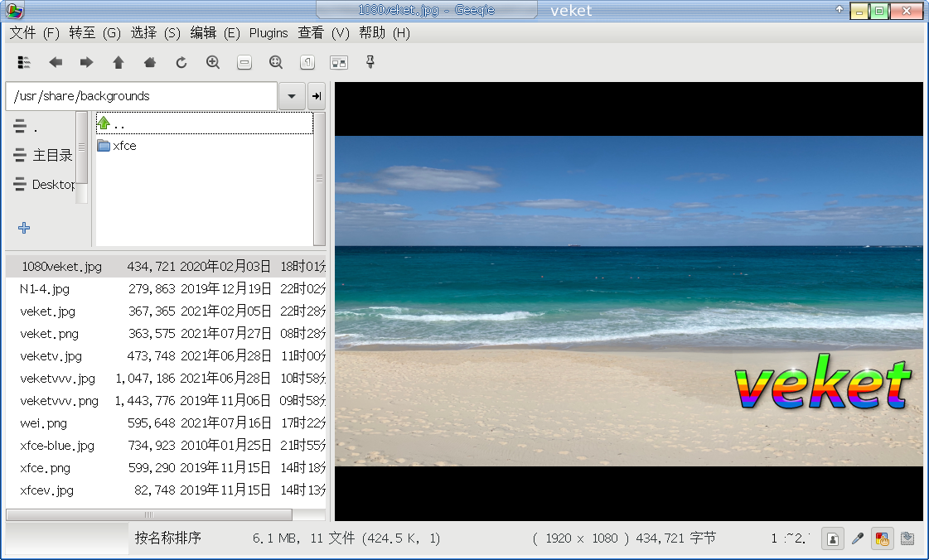Select N1-4.jpg in the file list
Image resolution: width=929 pixels, height=560 pixels.
(166, 289)
